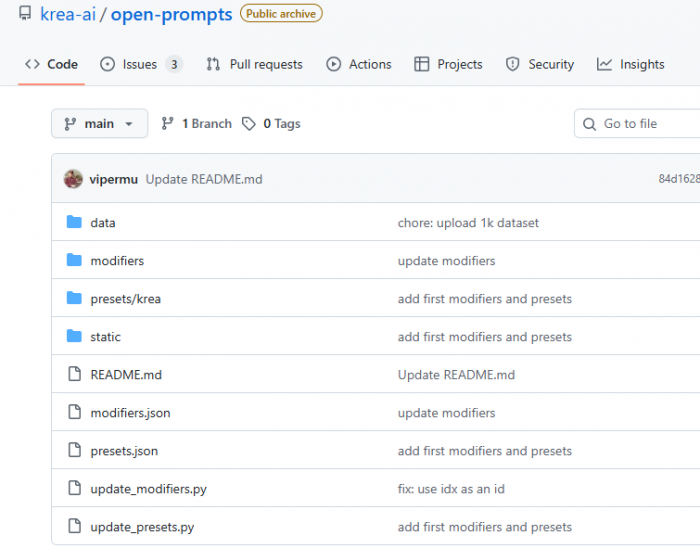Click the branch icon next to 1 Branch
Image resolution: width=700 pixels, height=548 pixels.
click(x=167, y=124)
